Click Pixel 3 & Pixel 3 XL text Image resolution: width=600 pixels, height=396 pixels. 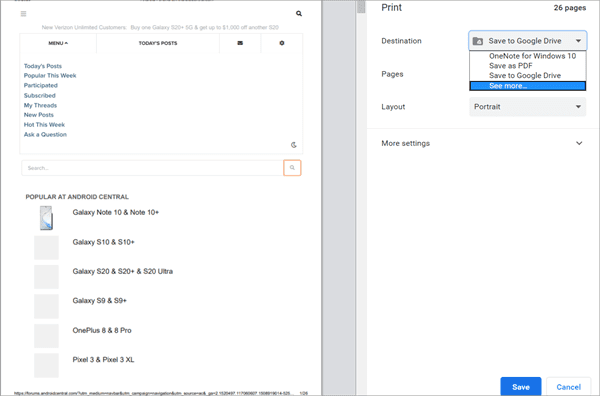103,360
